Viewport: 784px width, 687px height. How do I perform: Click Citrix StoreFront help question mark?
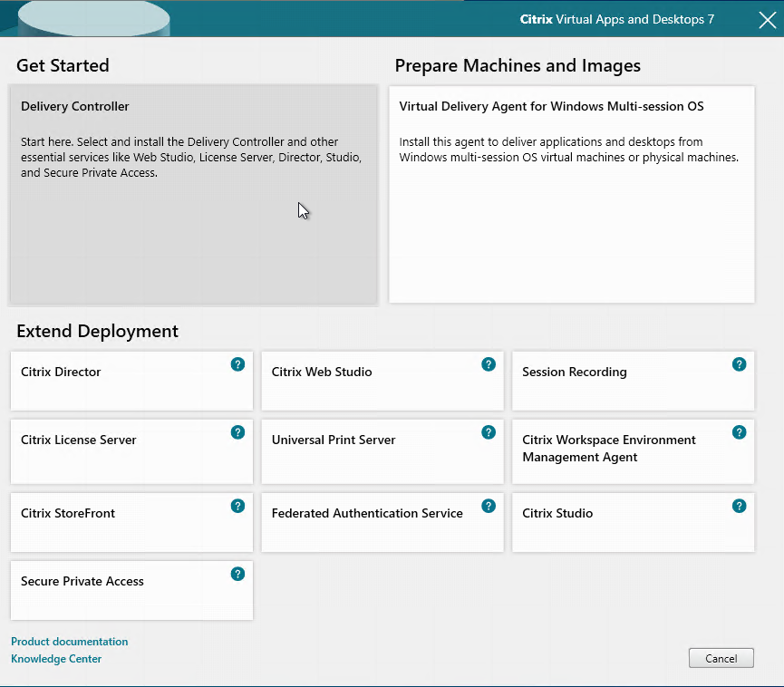click(x=237, y=506)
